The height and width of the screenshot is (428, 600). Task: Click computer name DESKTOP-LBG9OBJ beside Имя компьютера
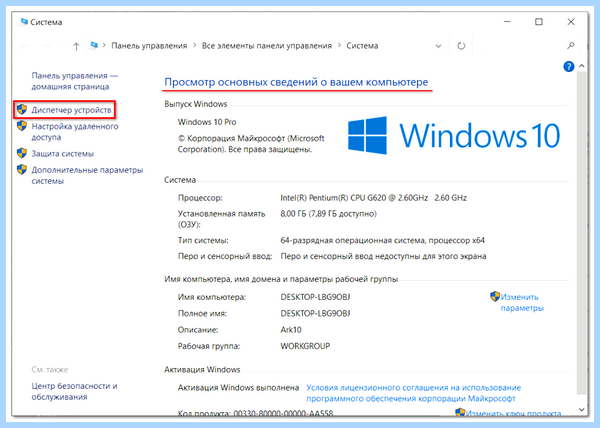pos(315,297)
